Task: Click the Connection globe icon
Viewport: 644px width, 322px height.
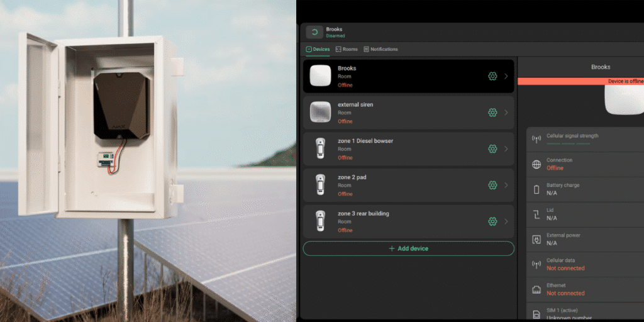Action: tap(536, 165)
